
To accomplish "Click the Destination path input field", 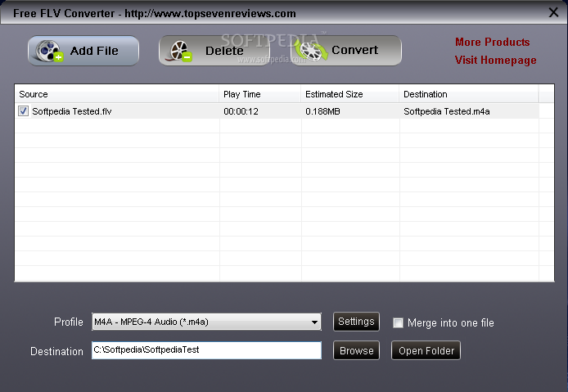I will (x=206, y=350).
